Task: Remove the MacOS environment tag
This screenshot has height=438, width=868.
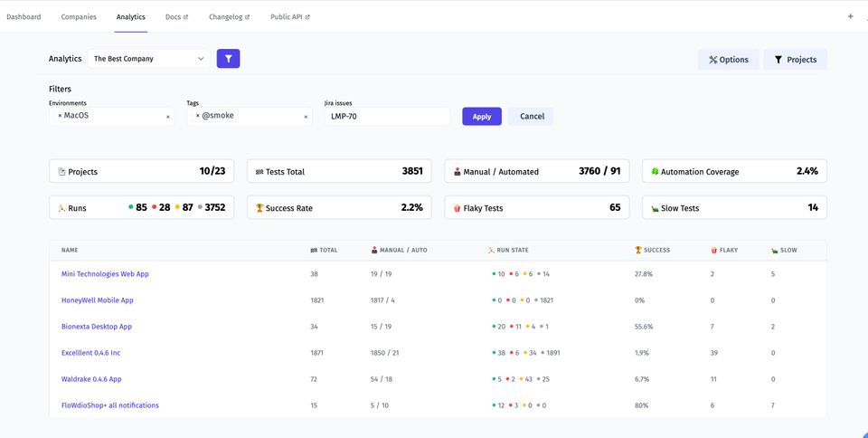Action: point(60,116)
